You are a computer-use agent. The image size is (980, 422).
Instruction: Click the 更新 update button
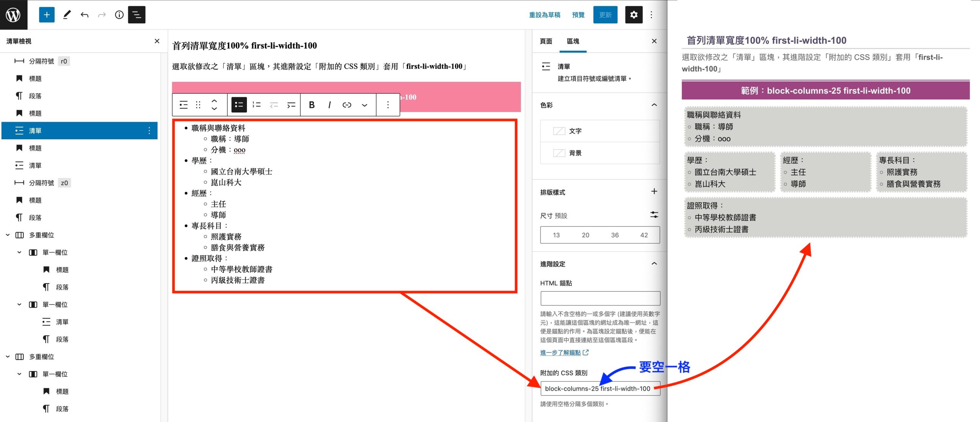[605, 15]
